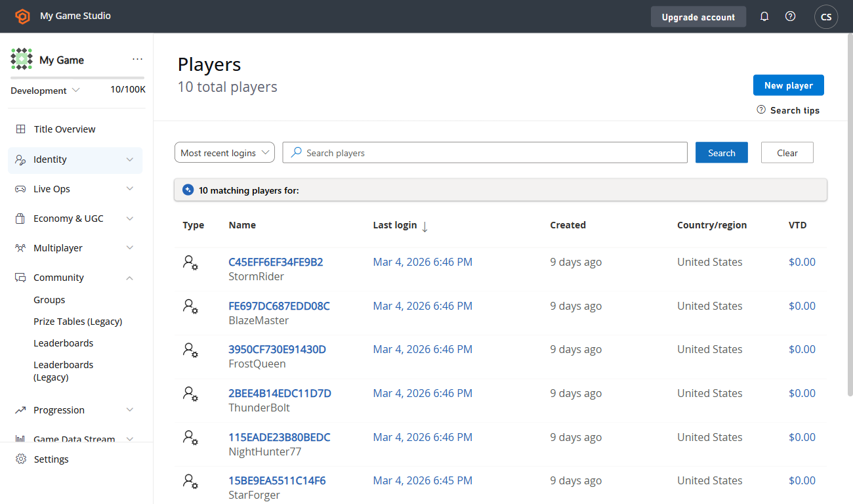The height and width of the screenshot is (504, 853).
Task: Expand the Live Ops section chevron
Action: 130,189
